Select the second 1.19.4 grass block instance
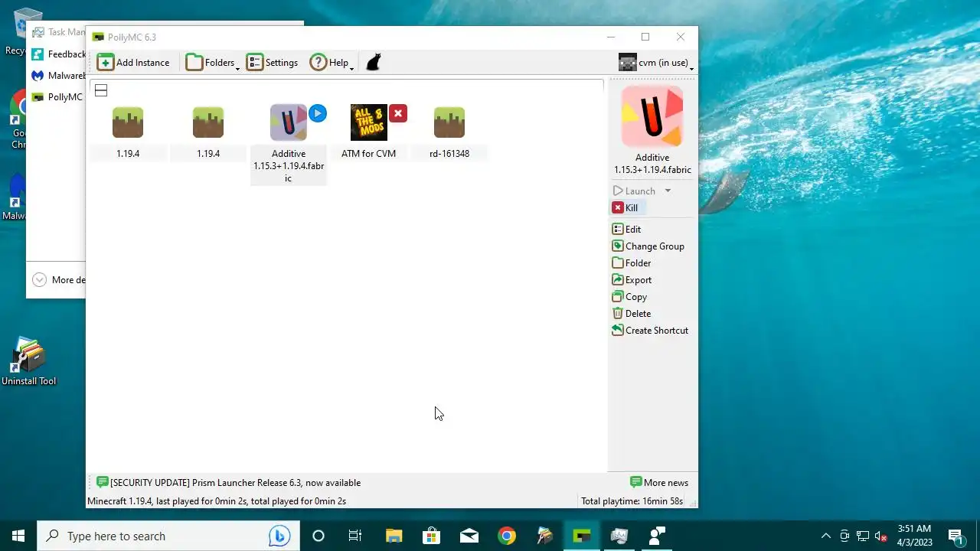Screen dimensions: 980x551 (208, 122)
